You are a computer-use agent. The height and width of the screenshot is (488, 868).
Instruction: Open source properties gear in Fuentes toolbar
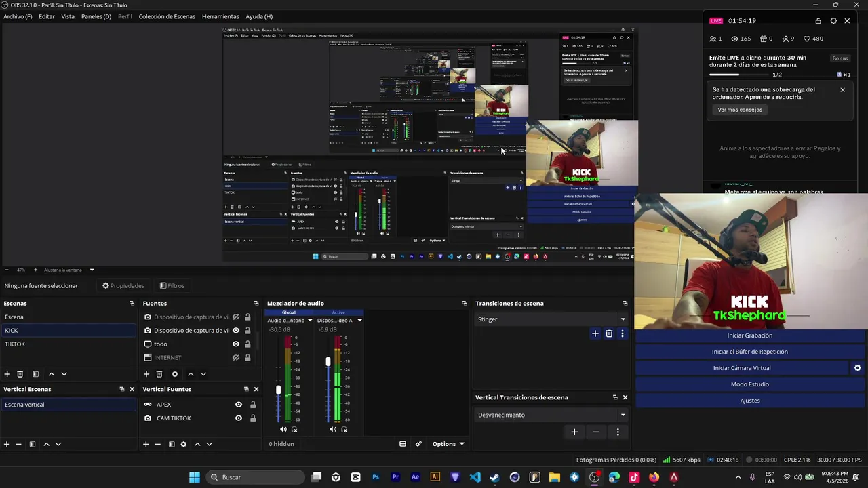(175, 374)
